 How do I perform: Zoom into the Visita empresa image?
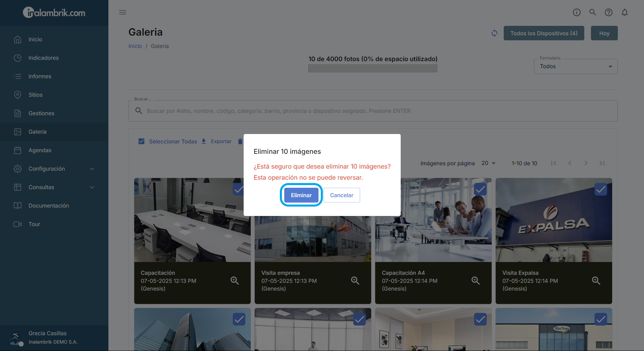355,281
